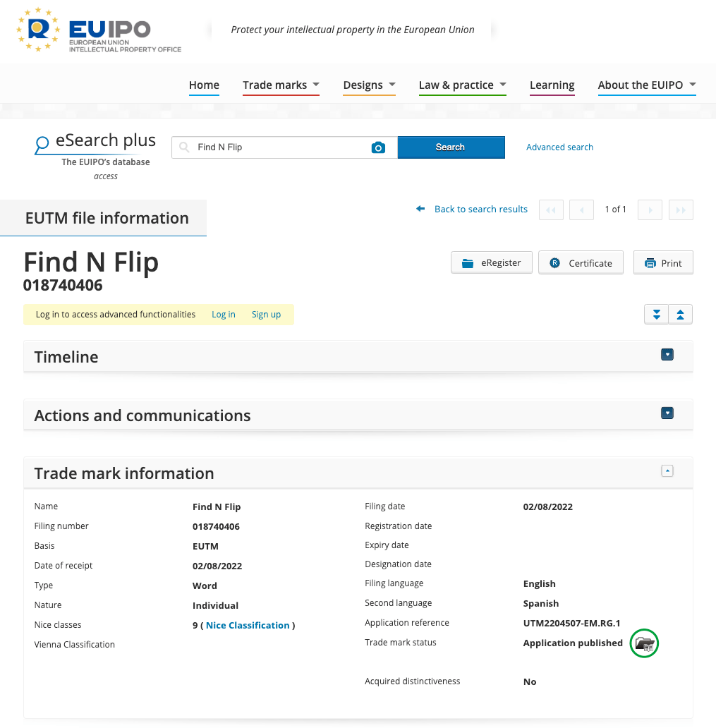Screen dimensions: 716x728
Task: Jump to last result arrow
Action: [681, 210]
